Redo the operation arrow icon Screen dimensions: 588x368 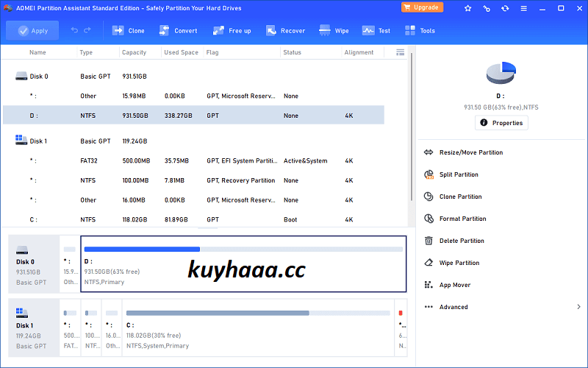pyautogui.click(x=87, y=30)
